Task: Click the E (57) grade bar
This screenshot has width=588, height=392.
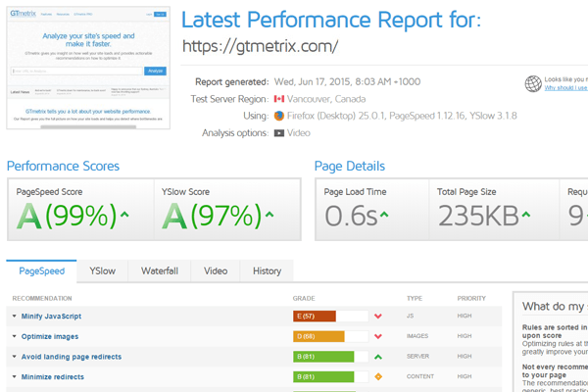Action: [315, 317]
